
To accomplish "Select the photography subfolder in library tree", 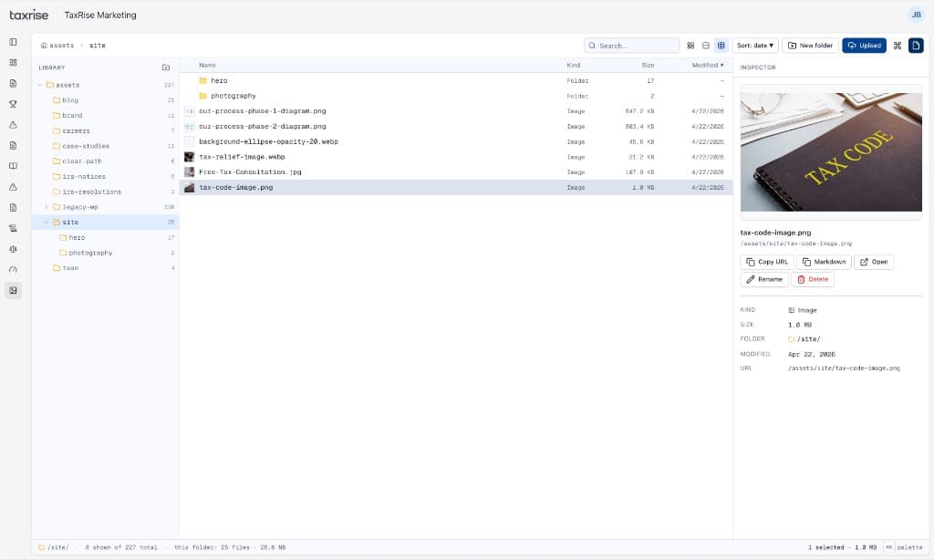I will (105, 253).
